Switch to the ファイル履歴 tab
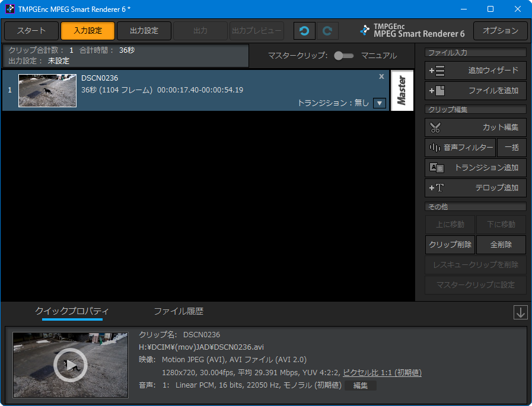 [x=179, y=311]
